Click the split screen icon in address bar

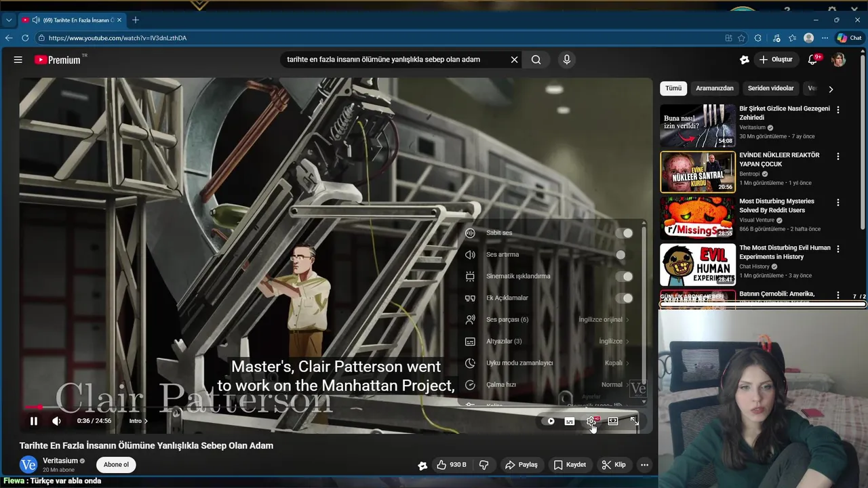click(728, 38)
